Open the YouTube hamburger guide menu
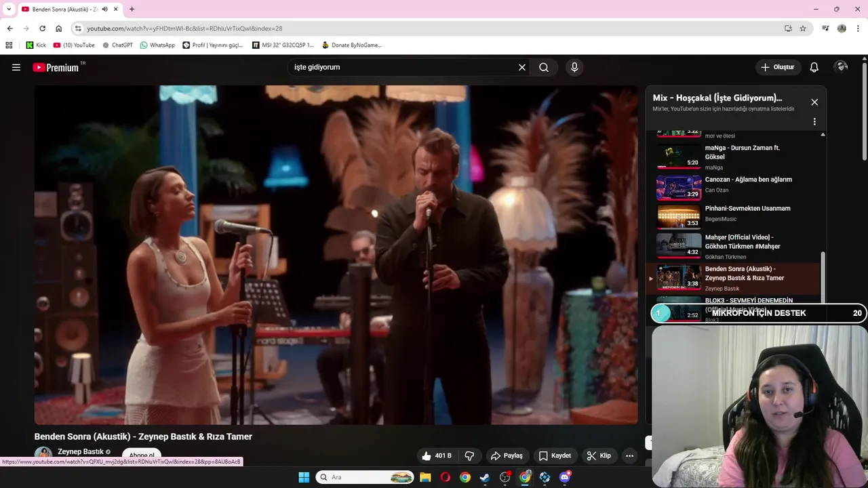 point(16,67)
